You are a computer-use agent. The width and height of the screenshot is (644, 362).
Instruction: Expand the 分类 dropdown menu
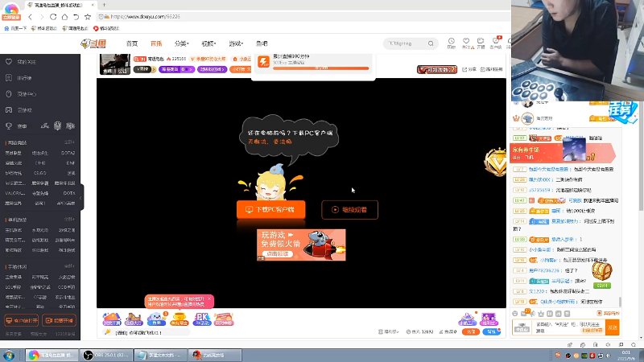(181, 43)
